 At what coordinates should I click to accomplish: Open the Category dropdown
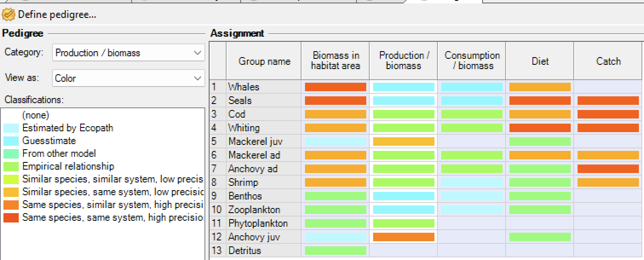pyautogui.click(x=128, y=53)
